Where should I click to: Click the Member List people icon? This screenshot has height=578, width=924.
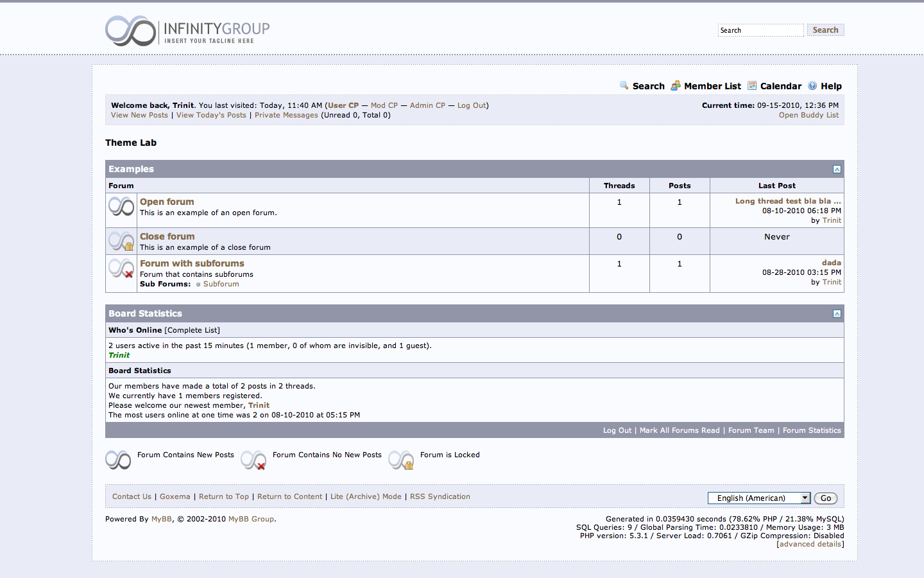tap(676, 85)
